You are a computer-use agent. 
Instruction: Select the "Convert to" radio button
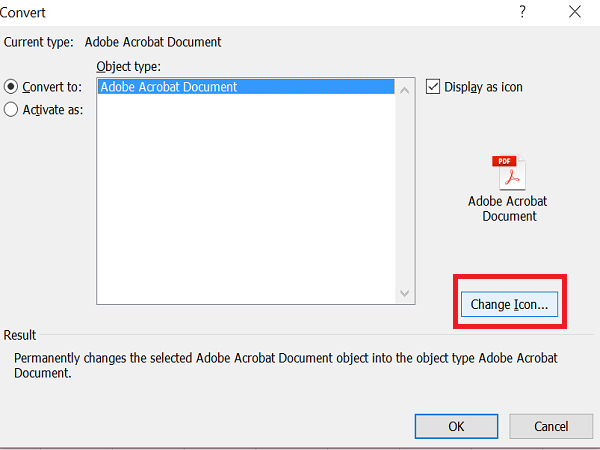(12, 87)
